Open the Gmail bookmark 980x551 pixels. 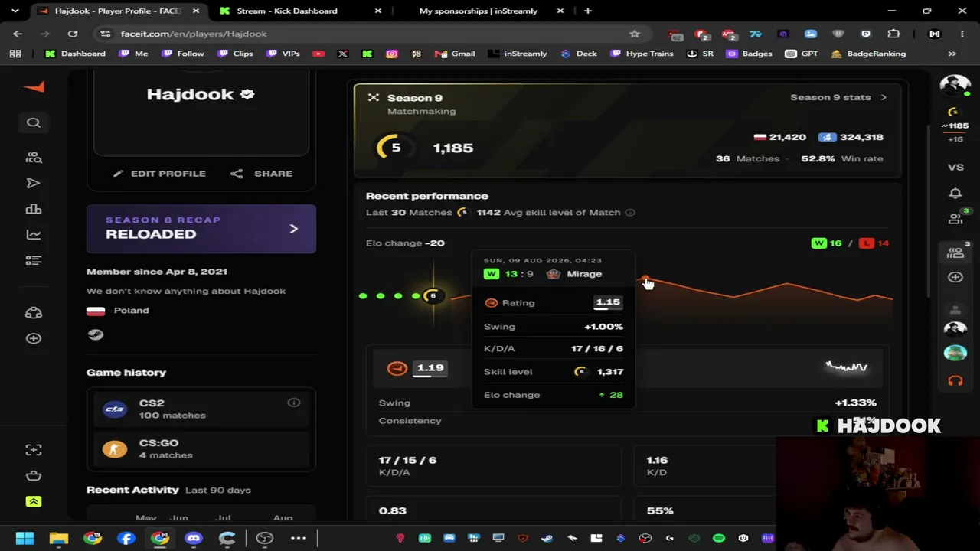pyautogui.click(x=456, y=54)
